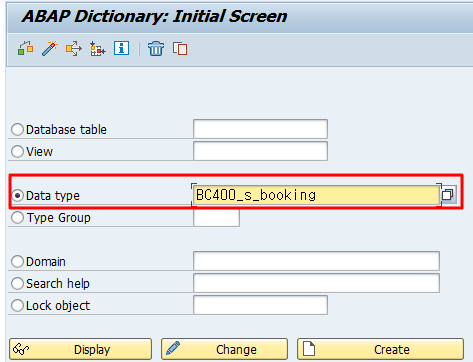This screenshot has height=362, width=473.
Task: Select the View radio button
Action: [17, 151]
